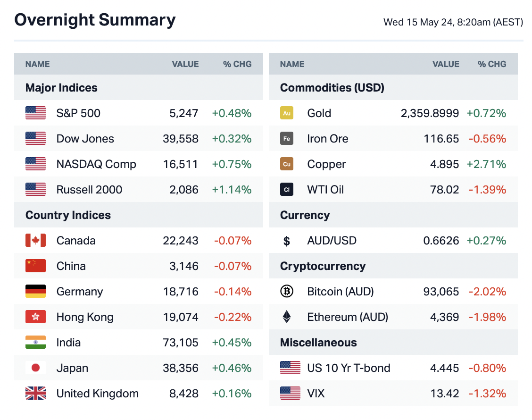This screenshot has width=532, height=420.
Task: Click the Commodities table % CHG header
Action: pos(492,64)
